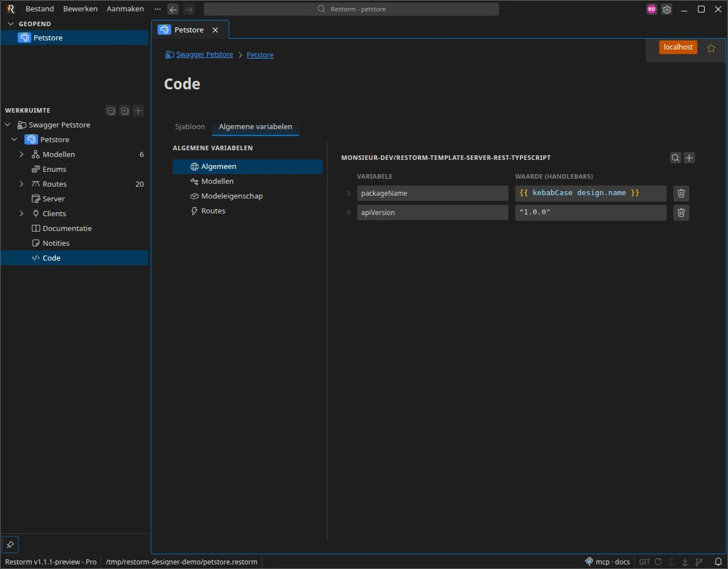Click the "1.0.0" value field
Image resolution: width=728 pixels, height=569 pixels.
click(x=590, y=213)
